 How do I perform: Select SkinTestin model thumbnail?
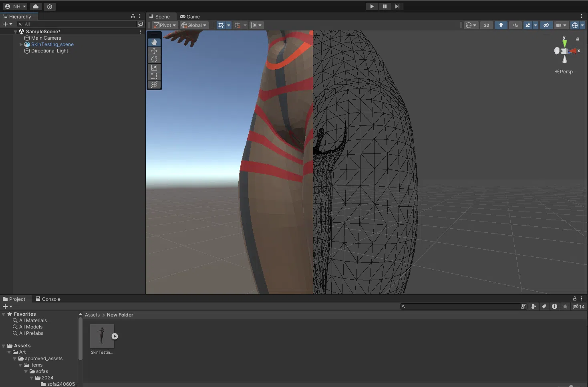click(x=102, y=336)
